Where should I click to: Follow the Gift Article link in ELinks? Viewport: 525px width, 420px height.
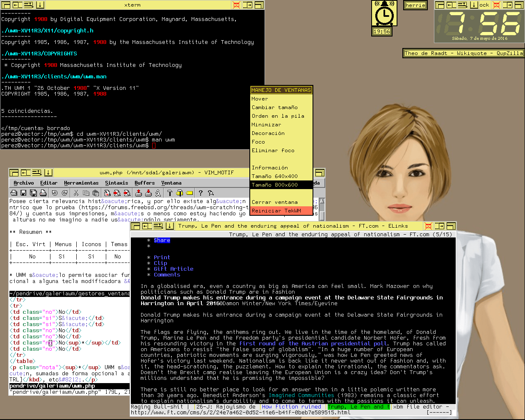click(x=173, y=269)
